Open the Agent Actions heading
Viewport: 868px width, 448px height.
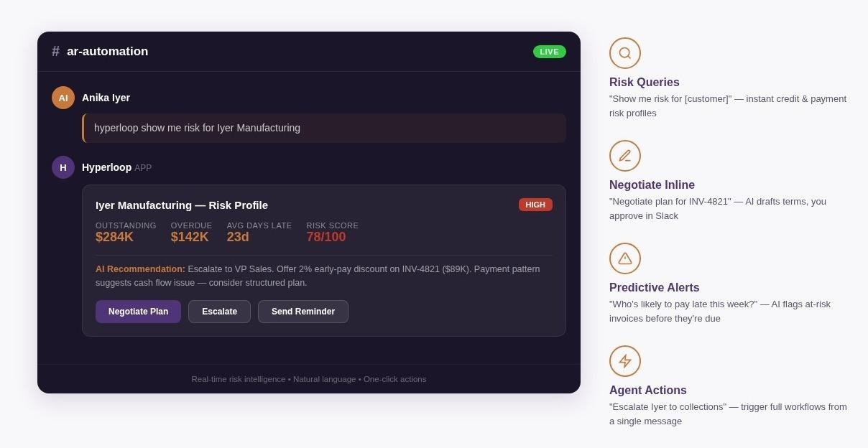tap(648, 391)
